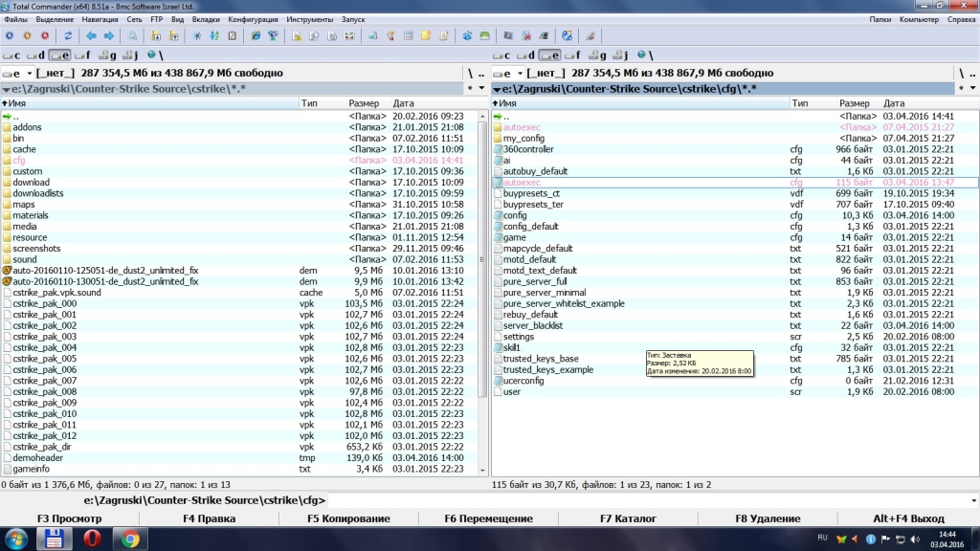This screenshot has height=551, width=980.
Task: Expand left panel directory history arrow
Action: click(x=480, y=89)
